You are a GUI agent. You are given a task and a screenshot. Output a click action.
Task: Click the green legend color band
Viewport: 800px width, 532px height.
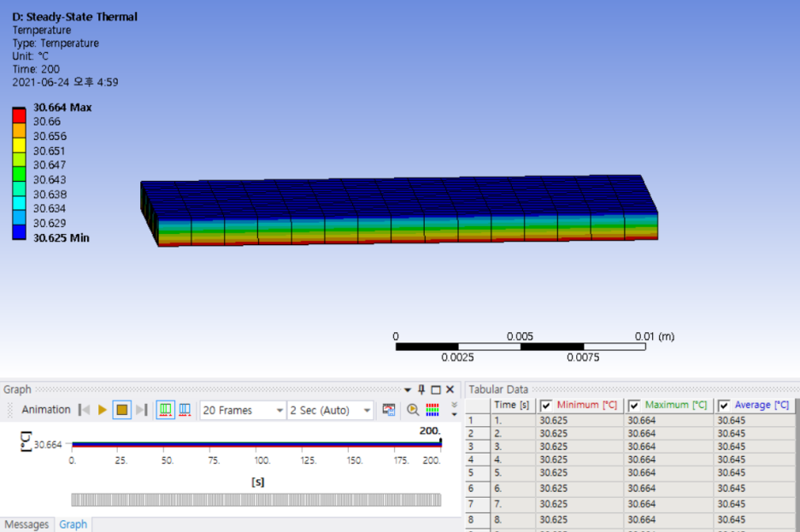point(20,174)
